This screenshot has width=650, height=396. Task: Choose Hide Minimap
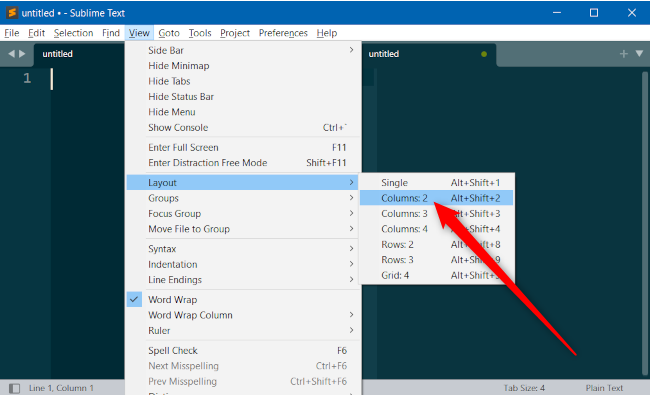243,66
